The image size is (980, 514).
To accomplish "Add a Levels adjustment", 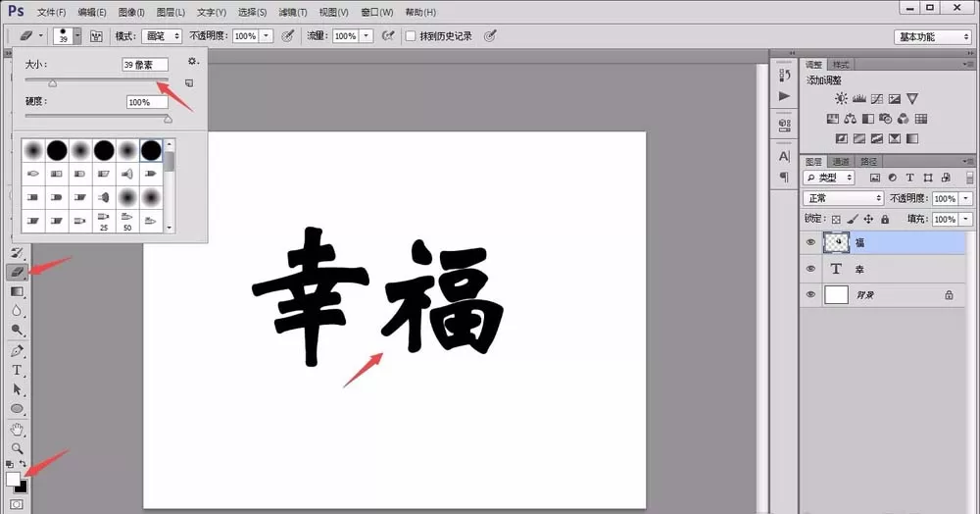I will [x=859, y=99].
